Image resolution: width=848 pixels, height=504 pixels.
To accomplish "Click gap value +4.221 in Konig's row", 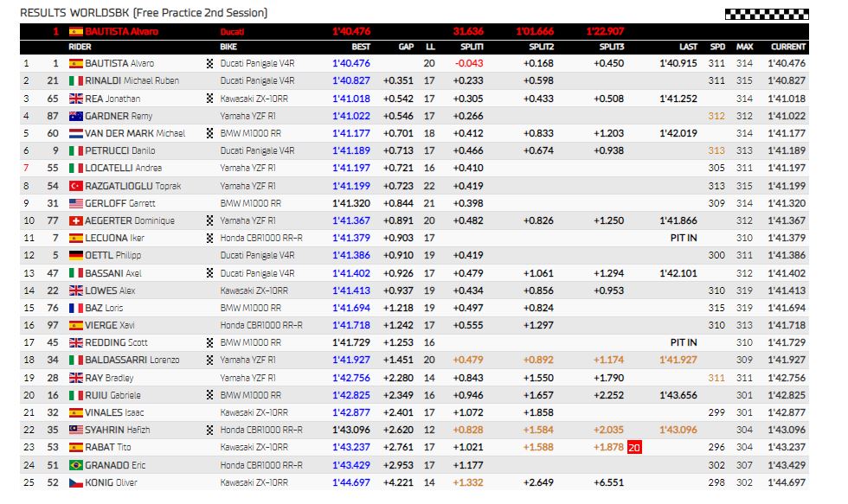I will click(x=399, y=482).
